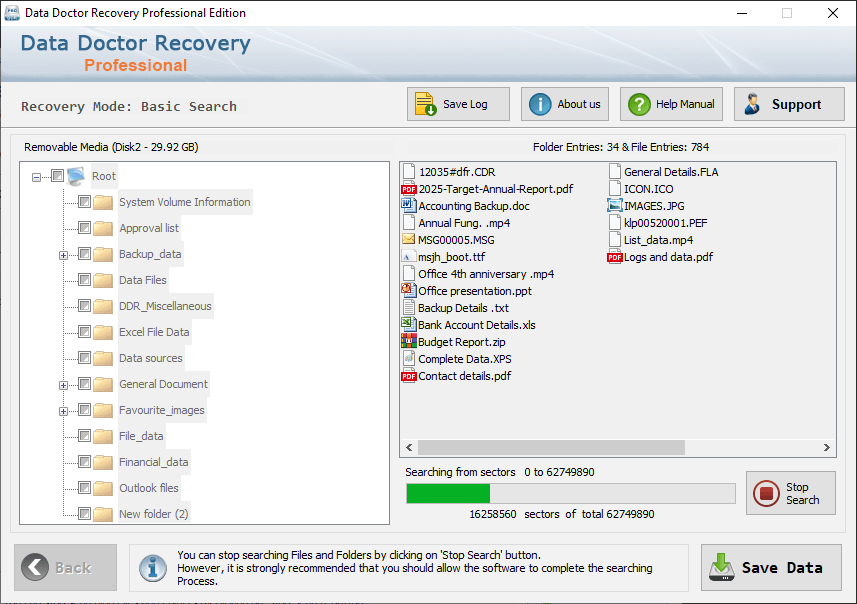Click Word icon of Accounting Backup.doc
857x604 pixels.
(408, 206)
